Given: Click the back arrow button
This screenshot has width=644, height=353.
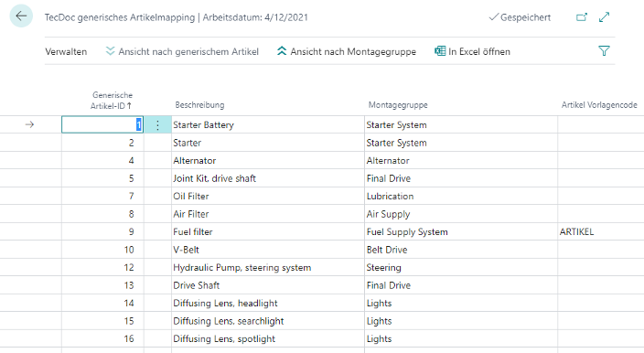Looking at the screenshot, I should 21,16.
